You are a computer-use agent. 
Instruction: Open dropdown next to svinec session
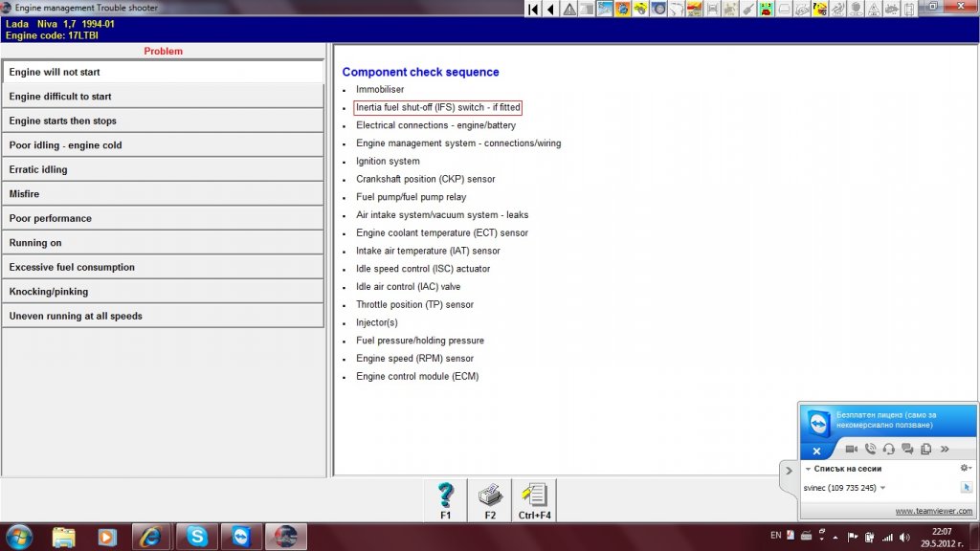(x=882, y=488)
